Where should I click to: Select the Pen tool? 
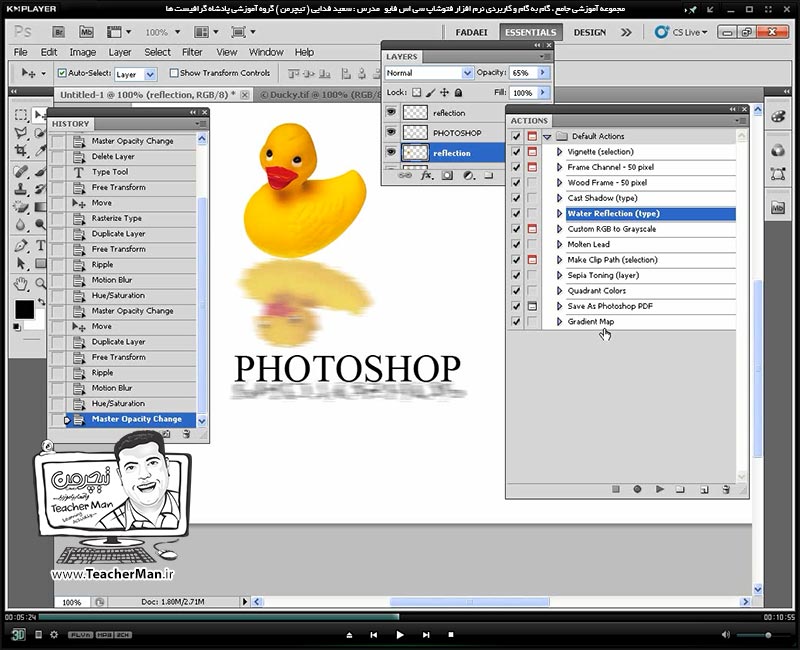(x=21, y=245)
